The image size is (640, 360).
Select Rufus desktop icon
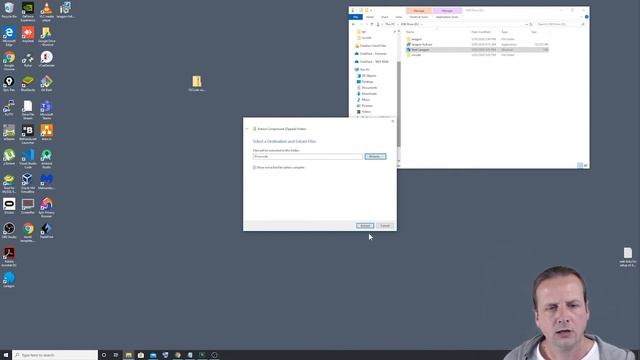point(28,59)
